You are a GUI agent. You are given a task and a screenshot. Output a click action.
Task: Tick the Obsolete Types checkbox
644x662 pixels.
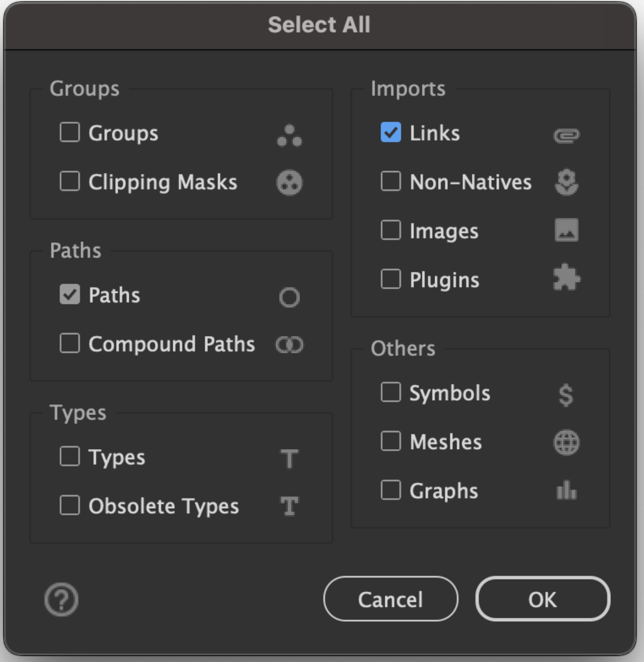(x=70, y=505)
